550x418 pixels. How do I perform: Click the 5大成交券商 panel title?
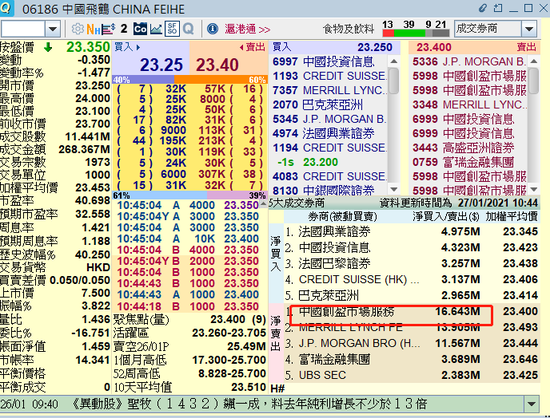click(296, 203)
